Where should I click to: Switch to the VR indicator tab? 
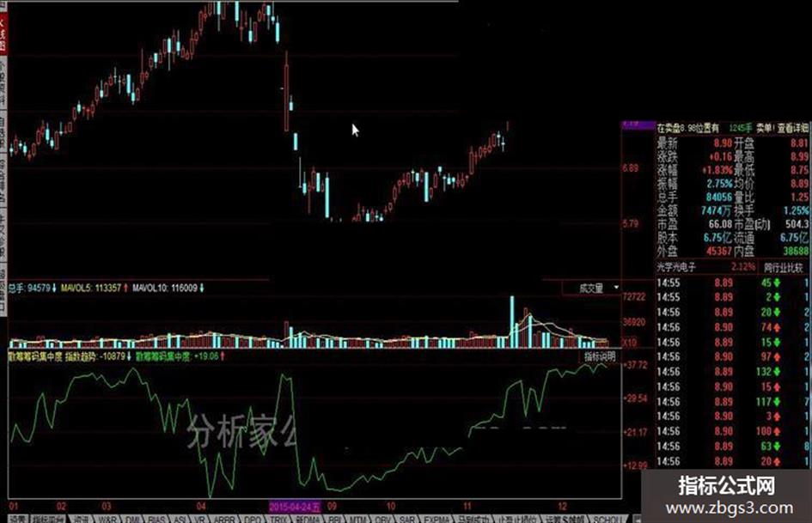pyautogui.click(x=200, y=519)
